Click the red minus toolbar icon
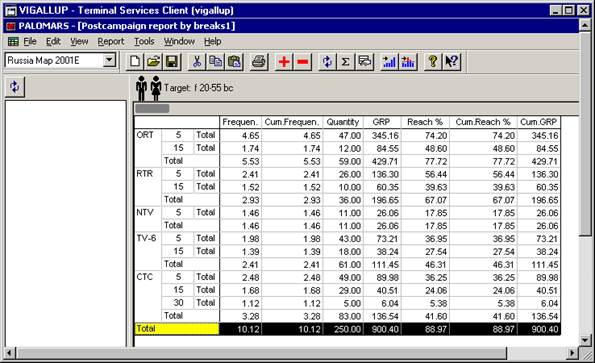Screen dimensions: 595x363 [303, 61]
